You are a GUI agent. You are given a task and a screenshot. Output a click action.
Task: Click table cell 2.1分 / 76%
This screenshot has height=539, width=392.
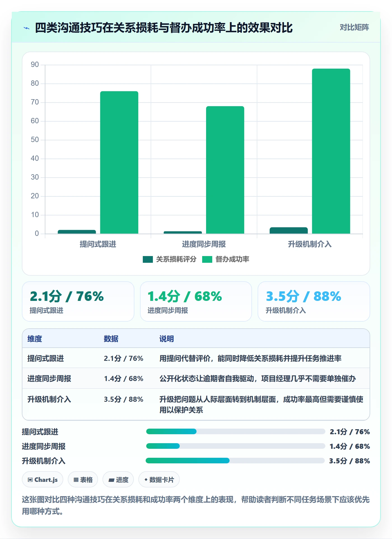[x=123, y=358]
